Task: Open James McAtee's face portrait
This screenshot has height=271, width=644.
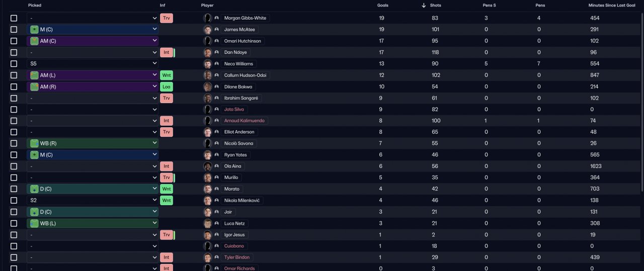Action: pos(207,30)
